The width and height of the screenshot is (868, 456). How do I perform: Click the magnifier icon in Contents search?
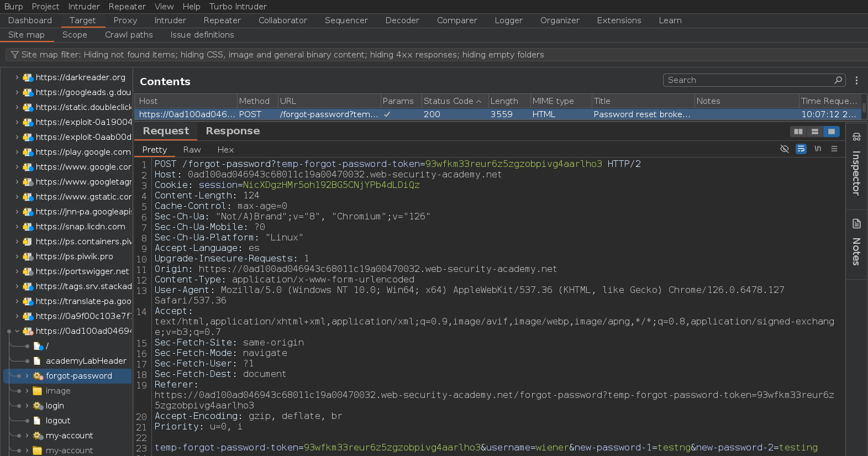(838, 80)
